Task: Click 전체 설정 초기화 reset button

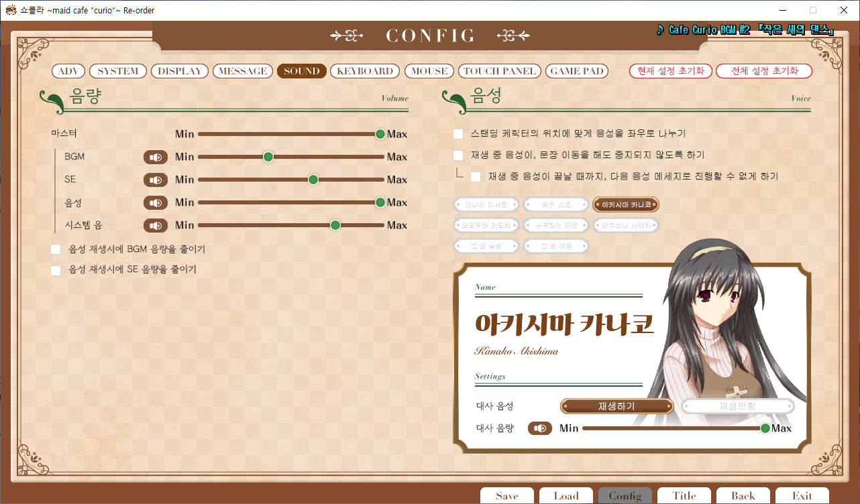Action: pyautogui.click(x=764, y=71)
